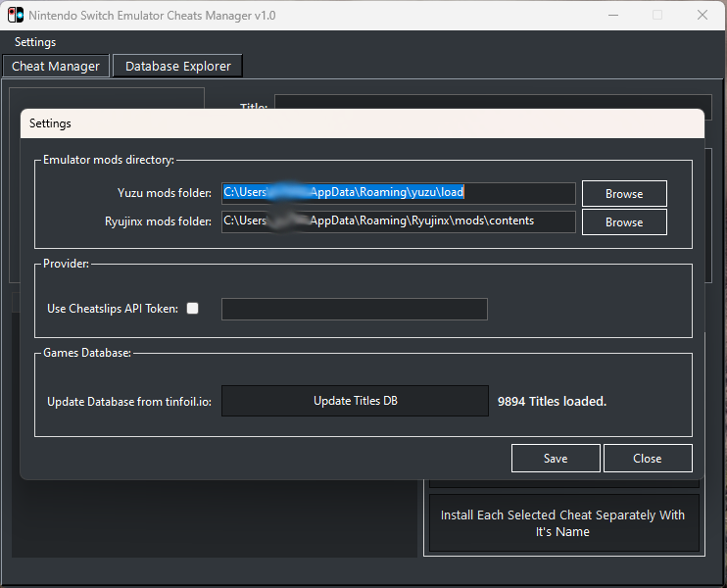Click the Yuzu mods folder path field
This screenshot has width=727, height=588.
pyautogui.click(x=398, y=192)
